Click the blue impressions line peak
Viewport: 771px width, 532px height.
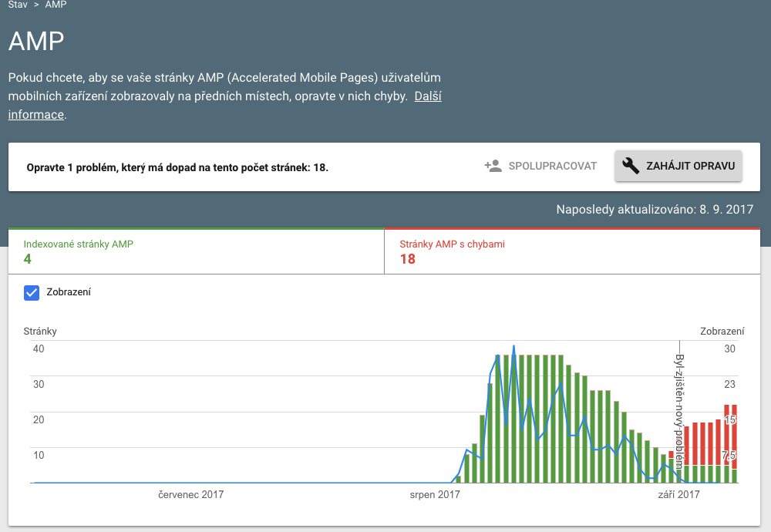(513, 346)
